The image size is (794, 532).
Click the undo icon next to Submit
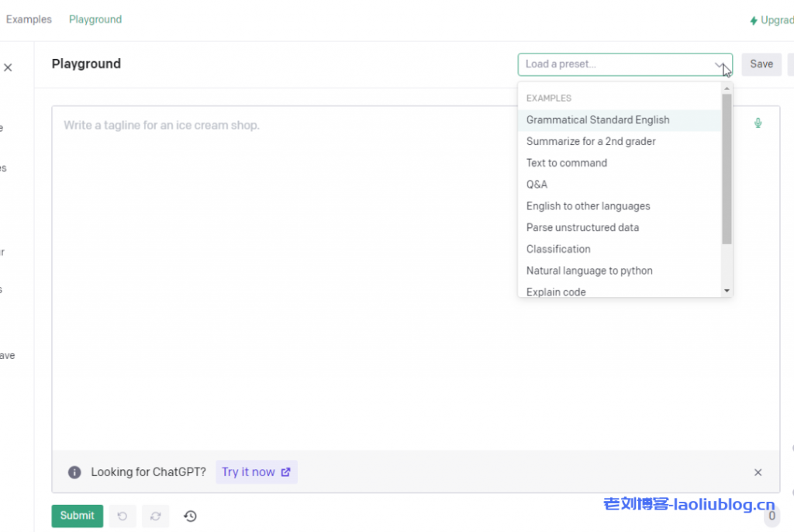click(x=122, y=516)
